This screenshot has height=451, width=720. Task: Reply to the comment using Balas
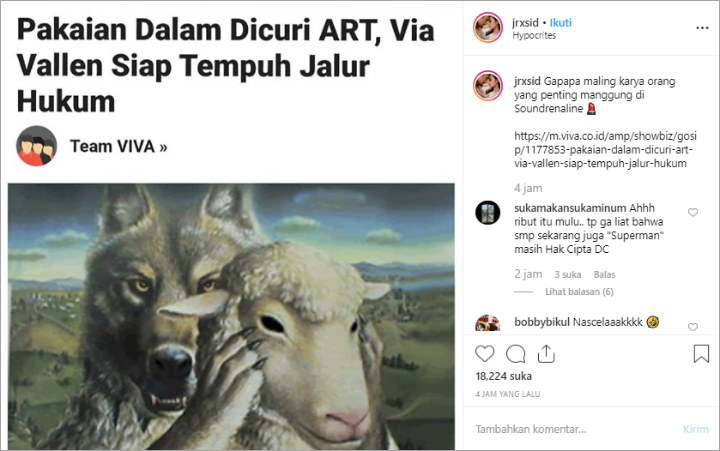tap(604, 275)
